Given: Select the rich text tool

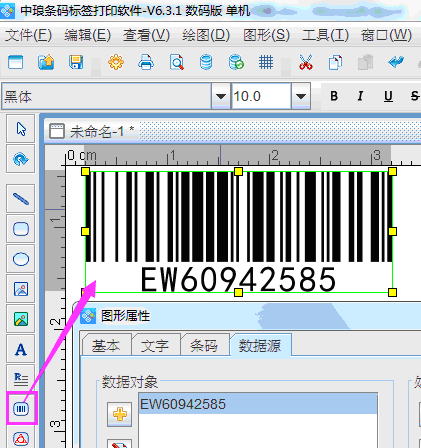Looking at the screenshot, I should pos(21,378).
